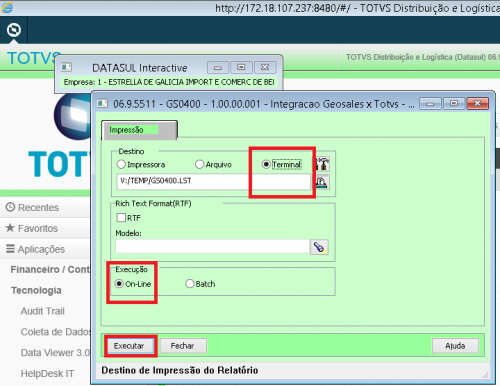Click GS0400 window system menu icon
Screen dimensions: 500x386
[x=102, y=104]
